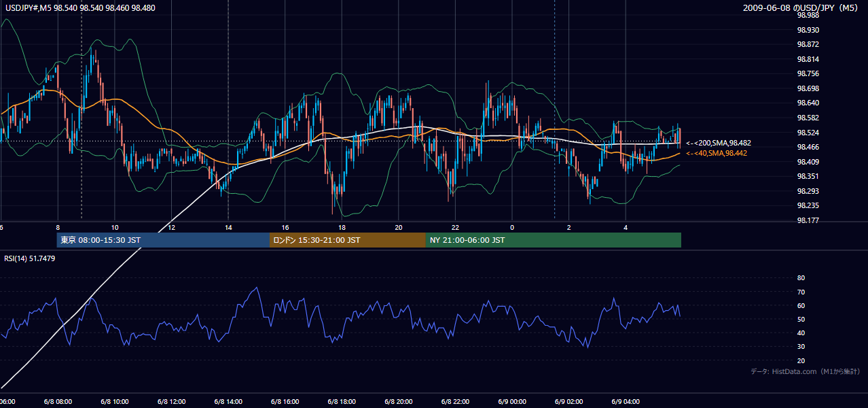Click hour tick 16 under price chart
Screen dimensions: 868x408
click(285, 227)
